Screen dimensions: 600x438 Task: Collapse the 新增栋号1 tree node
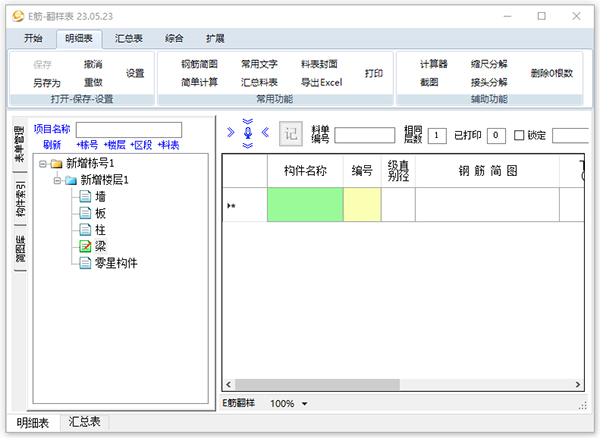coord(43,164)
